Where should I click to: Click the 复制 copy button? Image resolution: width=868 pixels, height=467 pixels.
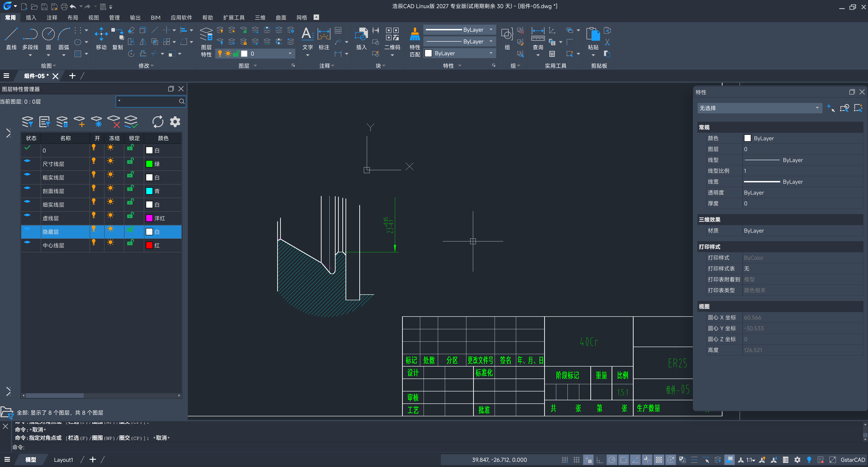[118, 38]
